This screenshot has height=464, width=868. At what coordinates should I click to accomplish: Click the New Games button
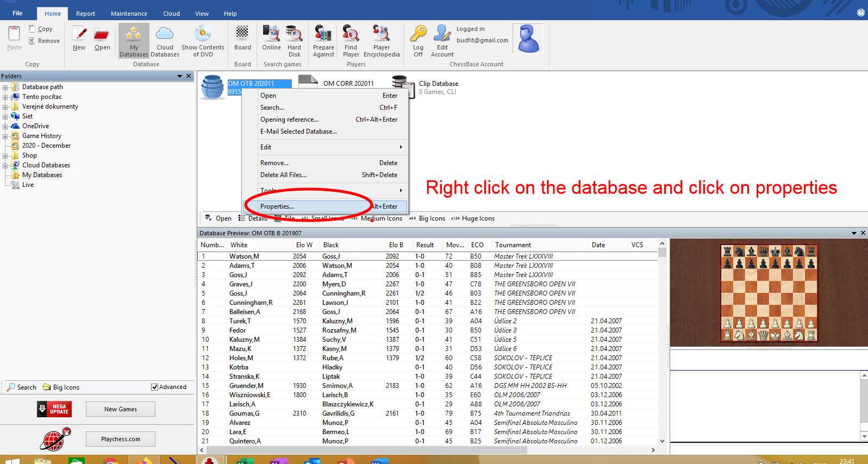click(121, 409)
